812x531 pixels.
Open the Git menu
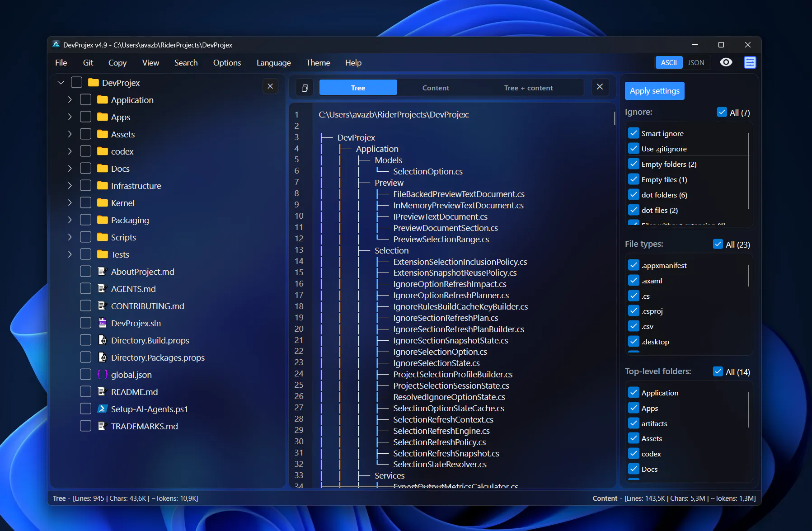tap(88, 62)
